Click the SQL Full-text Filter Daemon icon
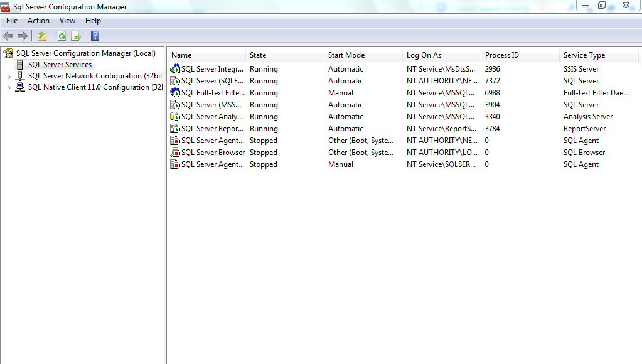 coord(175,92)
